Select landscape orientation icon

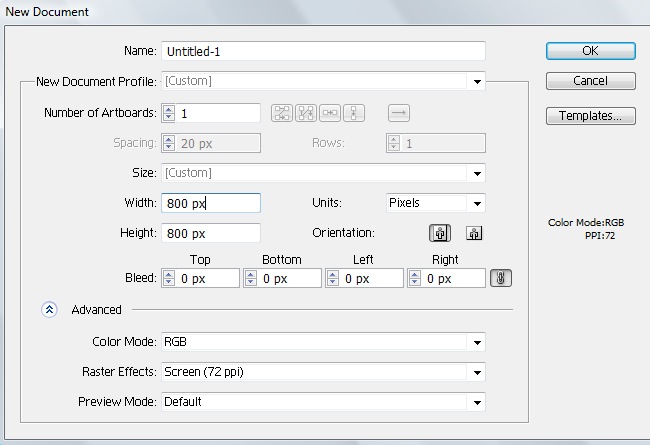coord(474,233)
